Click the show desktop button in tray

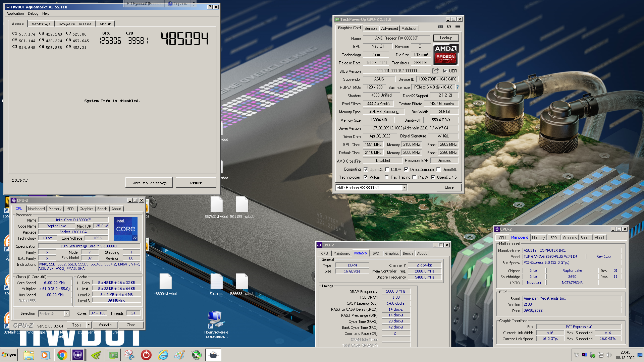tap(640, 355)
